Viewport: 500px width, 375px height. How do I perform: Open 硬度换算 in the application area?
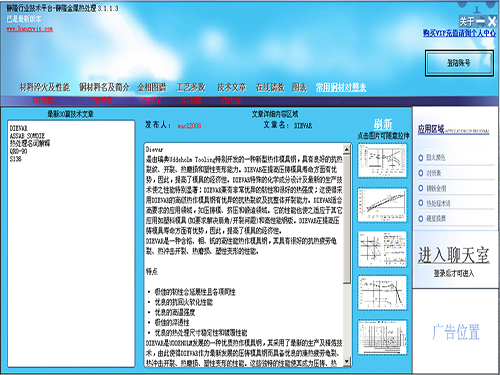[436, 219]
